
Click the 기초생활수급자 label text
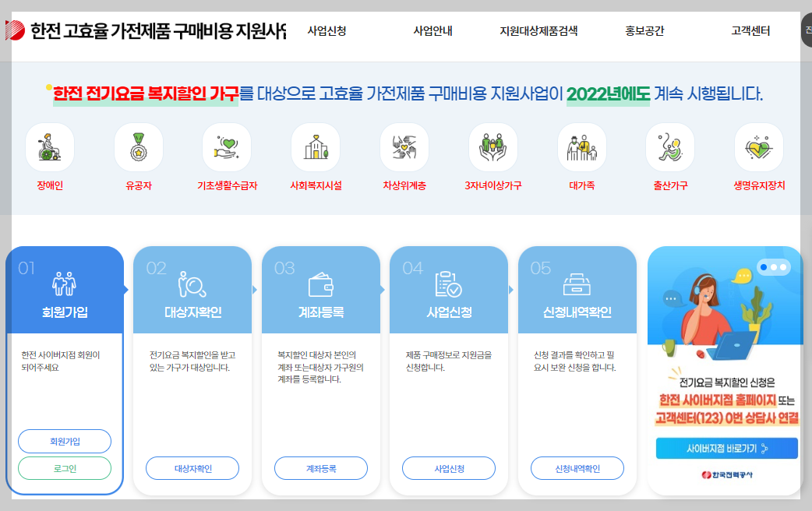point(227,185)
